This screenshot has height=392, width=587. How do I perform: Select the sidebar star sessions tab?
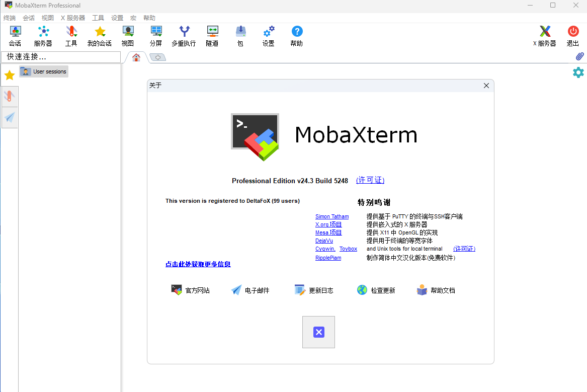[10, 75]
